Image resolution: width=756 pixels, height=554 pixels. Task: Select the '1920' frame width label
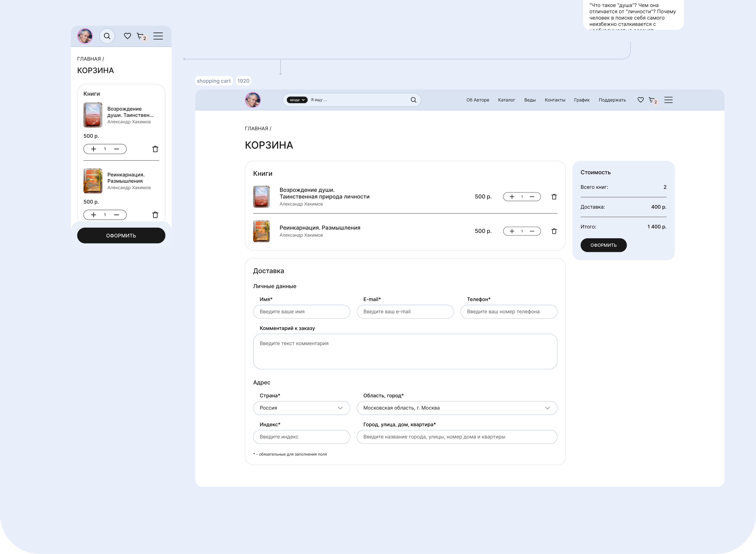click(243, 81)
